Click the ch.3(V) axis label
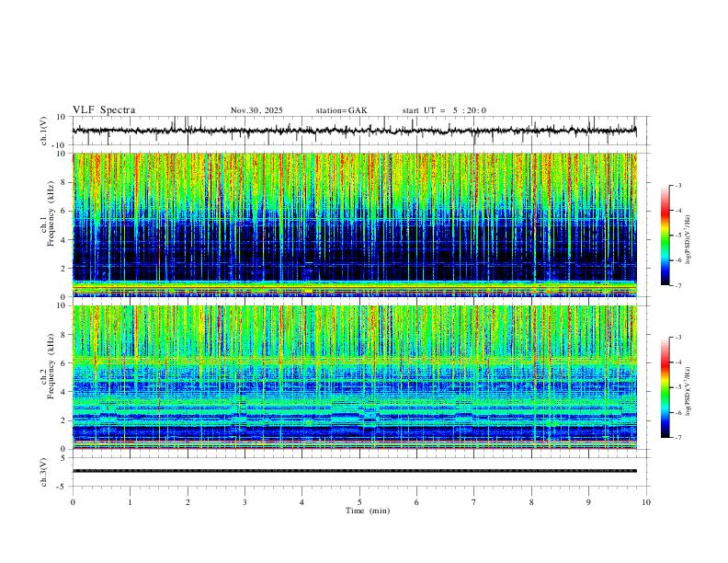 [x=44, y=472]
